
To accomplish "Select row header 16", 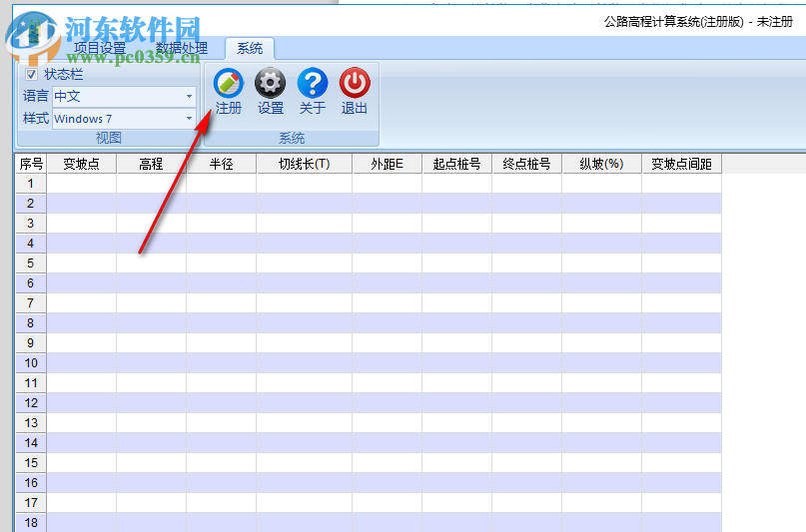I will pos(31,483).
